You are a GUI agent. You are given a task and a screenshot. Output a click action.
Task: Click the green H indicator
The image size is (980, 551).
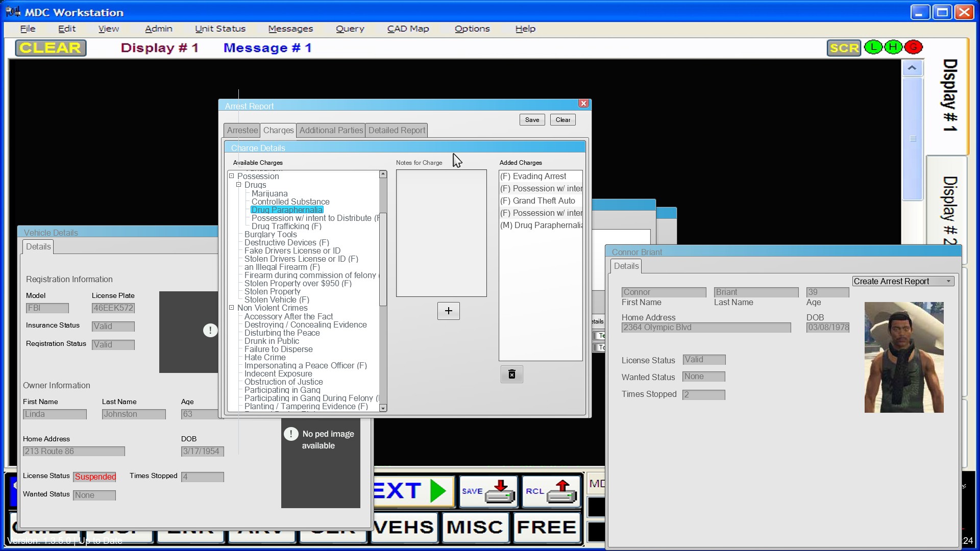893,47
